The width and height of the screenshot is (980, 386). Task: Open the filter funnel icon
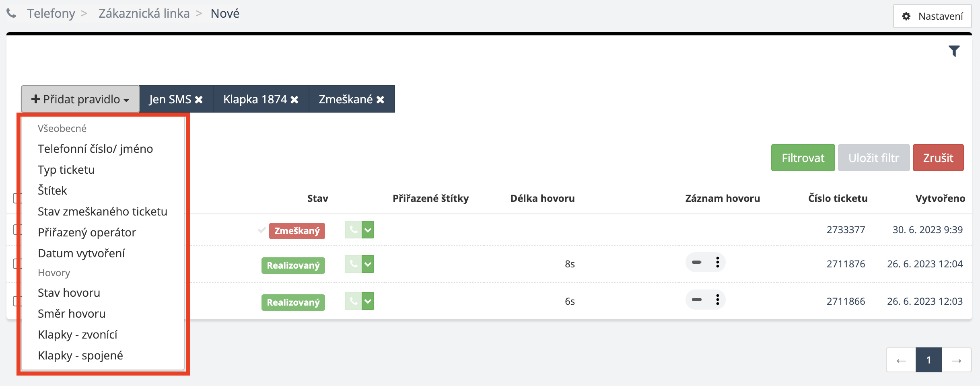[954, 51]
